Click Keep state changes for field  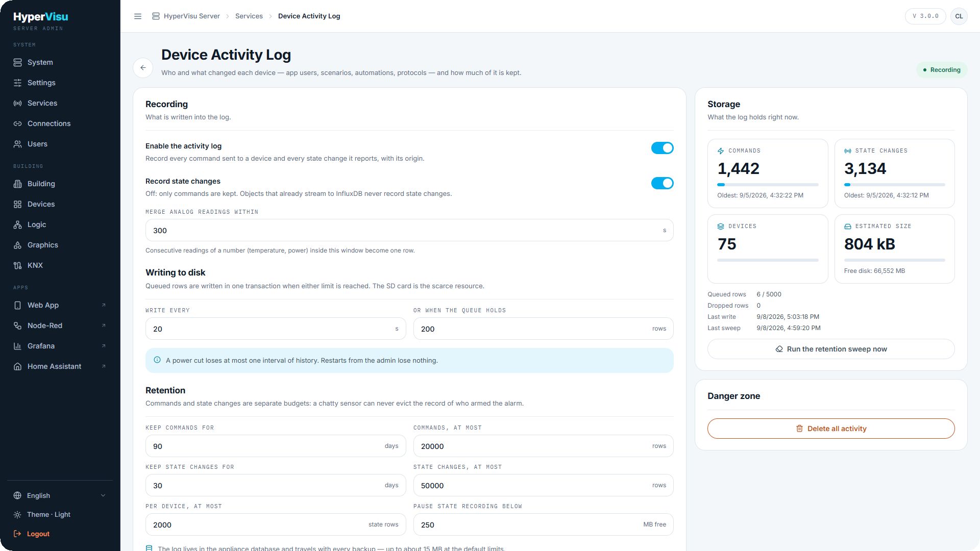tap(276, 485)
